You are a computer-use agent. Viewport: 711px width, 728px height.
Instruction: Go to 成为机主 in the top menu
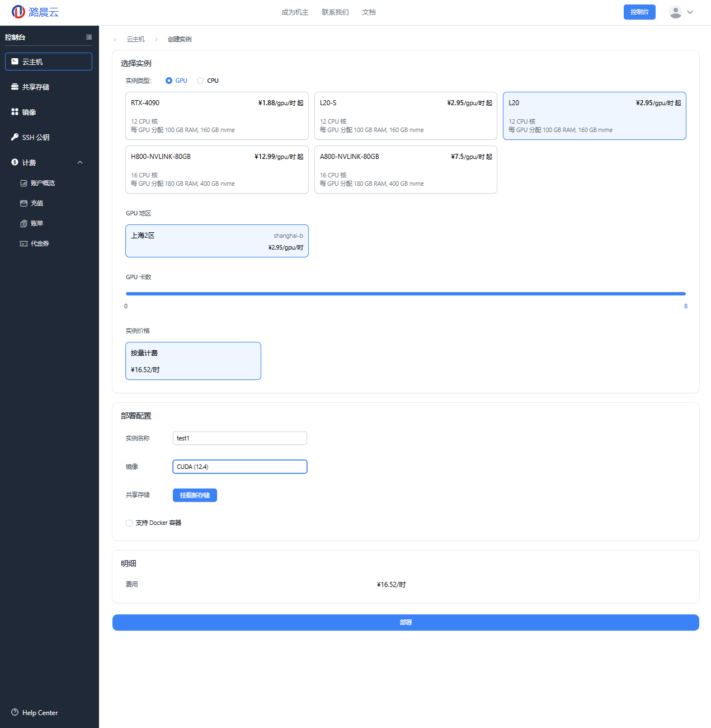(x=295, y=12)
